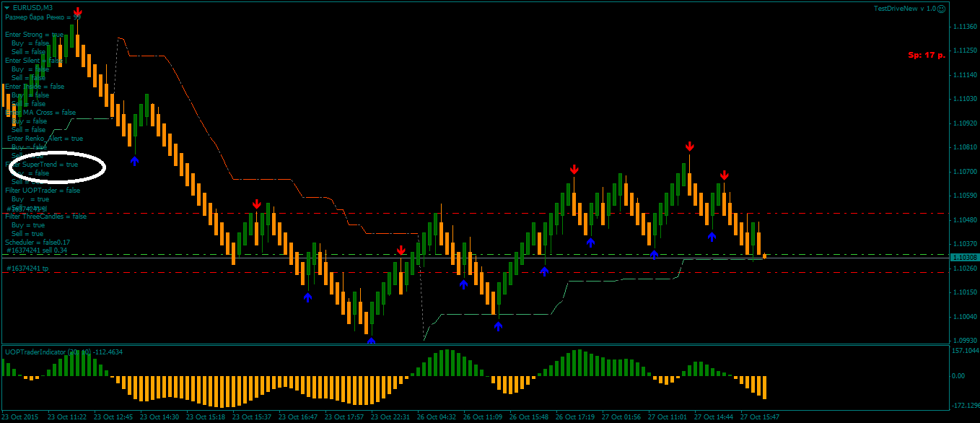Click price scale value 1.10480
Image resolution: width=980 pixels, height=423 pixels.
tap(965, 220)
